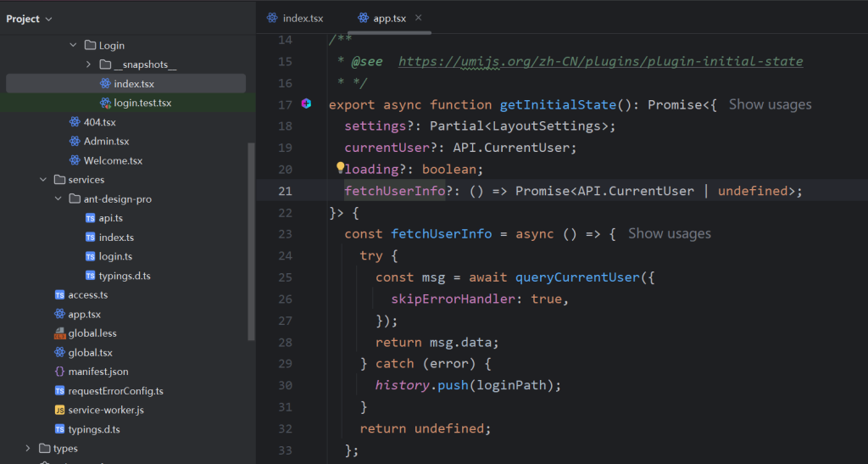Click test file icon of login.test.tsx
Image resolution: width=868 pixels, height=464 pixels.
tap(105, 103)
